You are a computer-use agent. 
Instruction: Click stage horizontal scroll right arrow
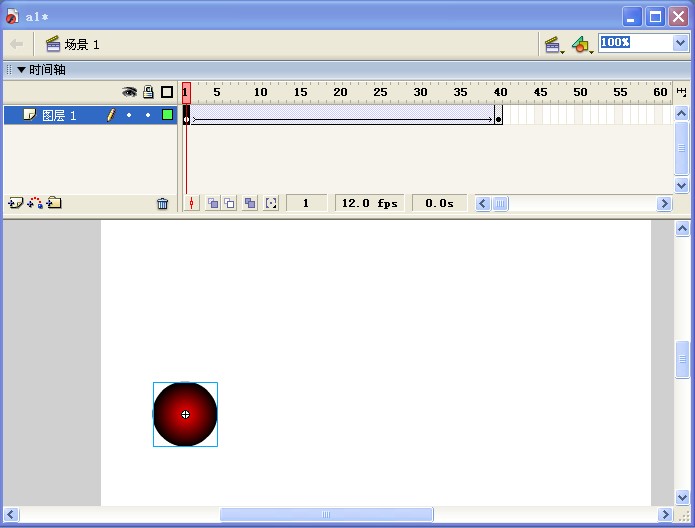coord(665,515)
